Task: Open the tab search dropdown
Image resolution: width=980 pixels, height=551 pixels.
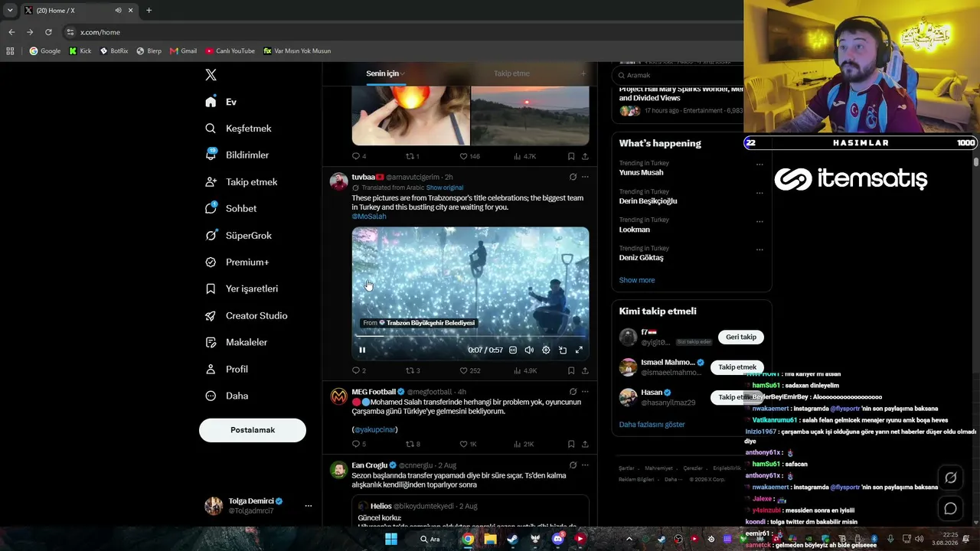Action: click(x=10, y=11)
